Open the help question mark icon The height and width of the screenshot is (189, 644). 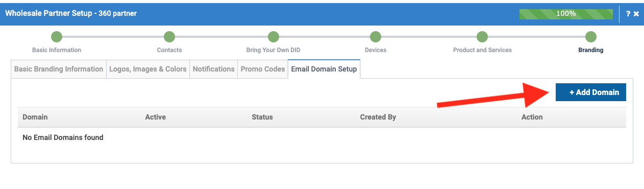[x=628, y=14]
